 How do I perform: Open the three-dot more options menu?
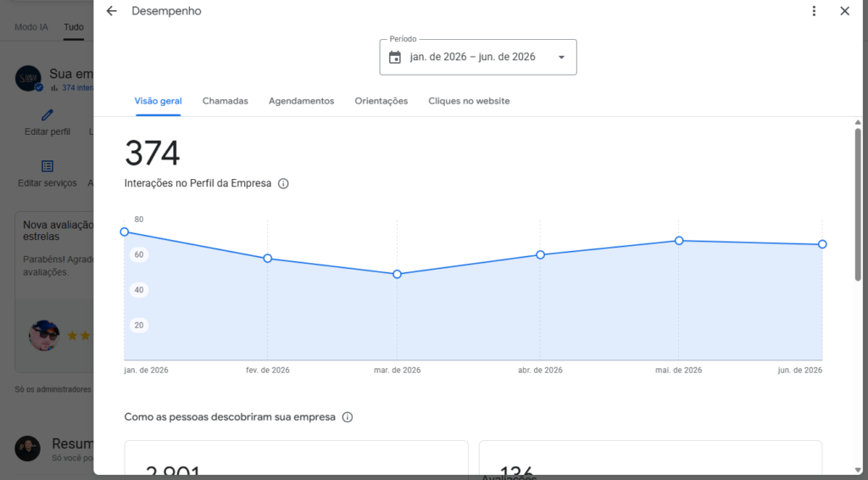click(814, 11)
